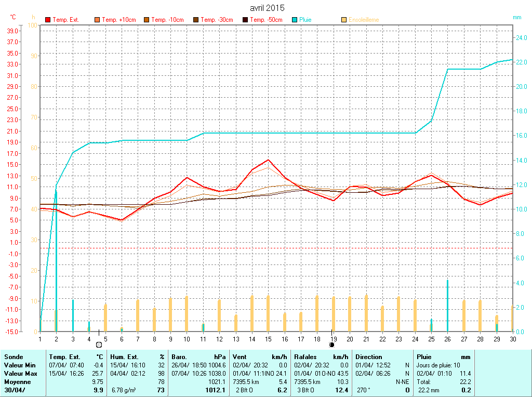Click the red temperature peak at day 15
532x397 pixels.
268,160
